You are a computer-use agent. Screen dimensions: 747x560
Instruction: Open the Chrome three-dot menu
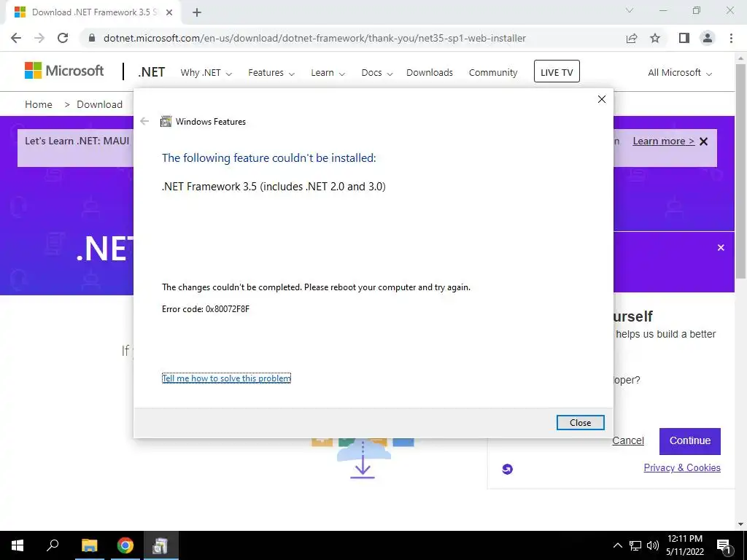[731, 38]
